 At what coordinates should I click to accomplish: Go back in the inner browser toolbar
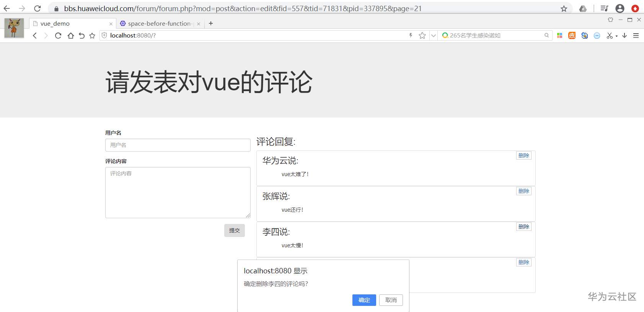coord(35,36)
